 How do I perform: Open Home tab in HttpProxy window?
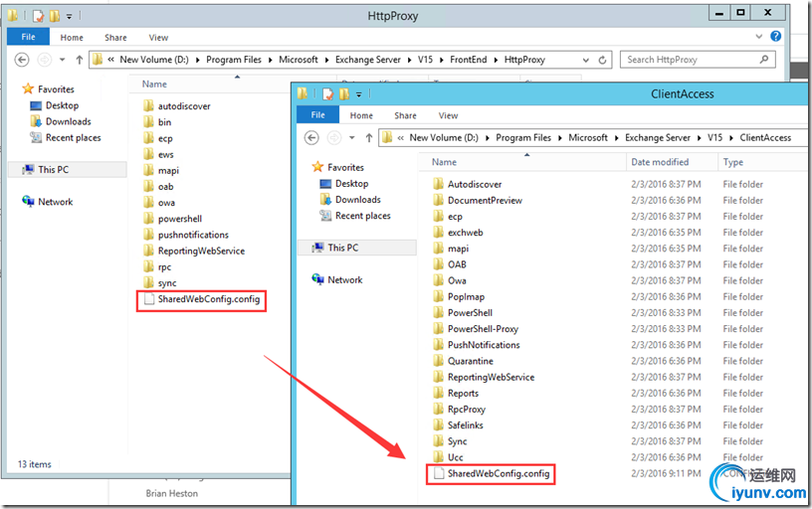pyautogui.click(x=72, y=37)
